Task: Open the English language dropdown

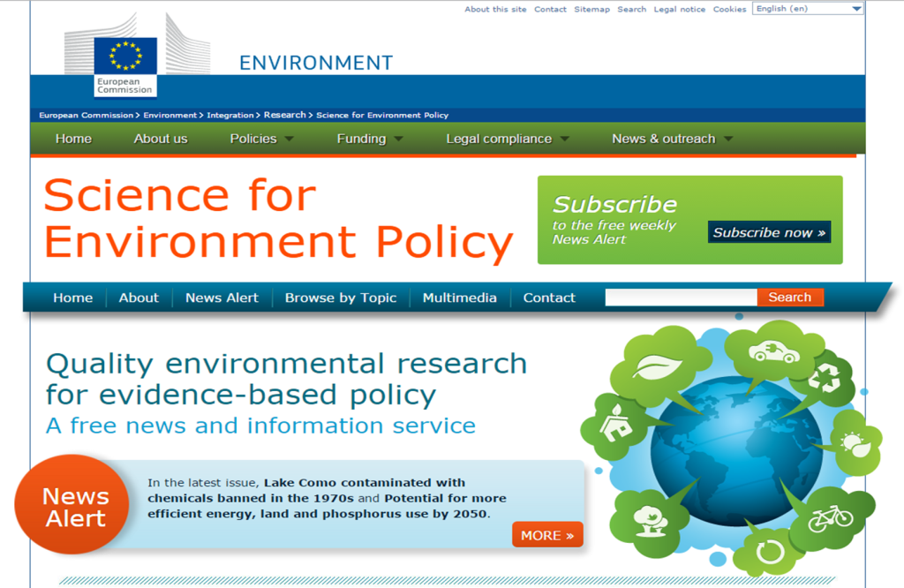Action: click(808, 9)
